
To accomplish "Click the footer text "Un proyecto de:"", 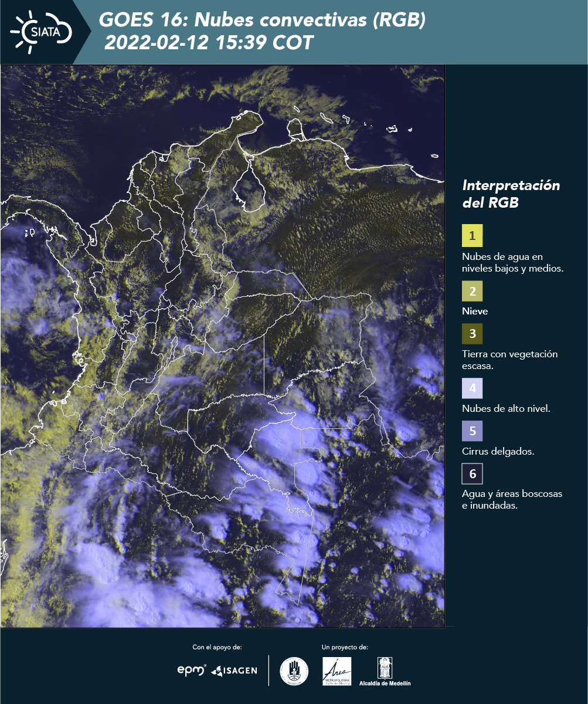I will [x=345, y=647].
